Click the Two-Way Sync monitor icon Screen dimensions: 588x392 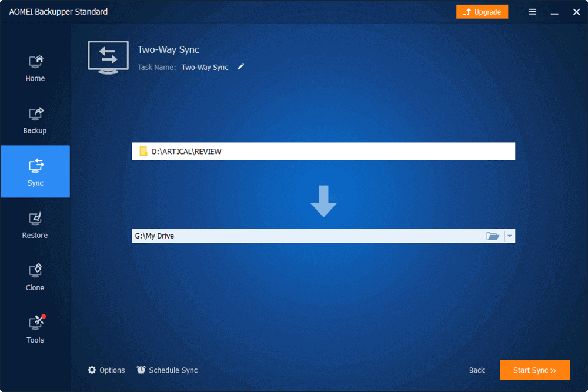(108, 58)
